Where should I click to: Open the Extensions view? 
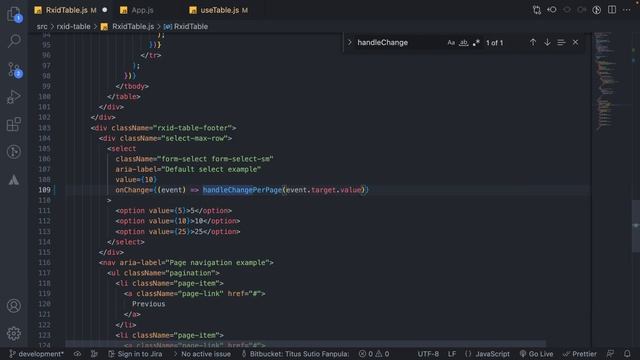[x=14, y=124]
